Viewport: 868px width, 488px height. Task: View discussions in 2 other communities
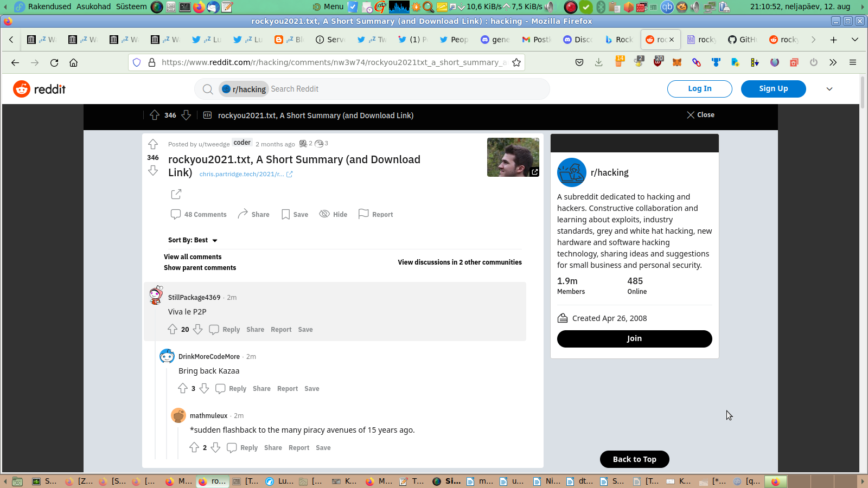[459, 262]
